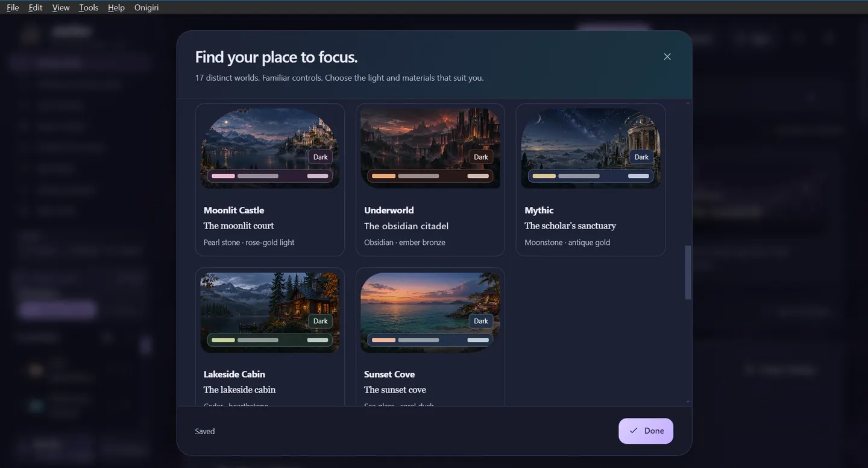Close the theme picker dialog
868x468 pixels.
[x=667, y=57]
